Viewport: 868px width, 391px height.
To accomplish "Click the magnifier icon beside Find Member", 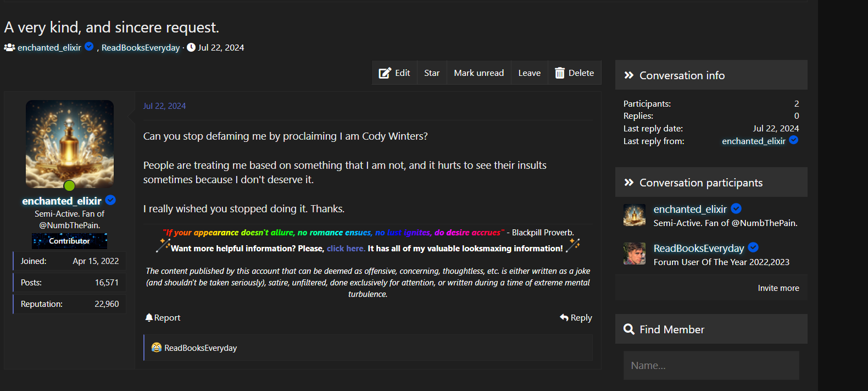I will coord(629,329).
